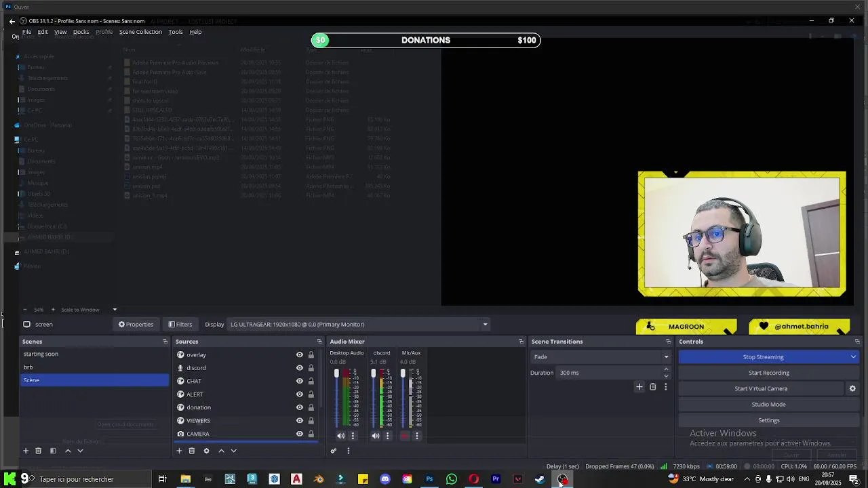This screenshot has width=868, height=488.
Task: Remove selected scene using Scenes trash icon
Action: tap(39, 451)
